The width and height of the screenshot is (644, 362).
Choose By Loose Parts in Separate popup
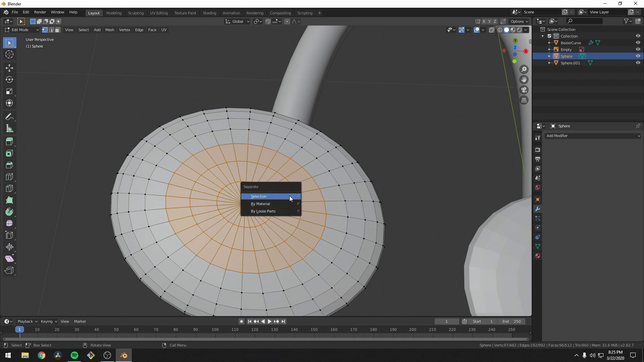[x=263, y=211]
